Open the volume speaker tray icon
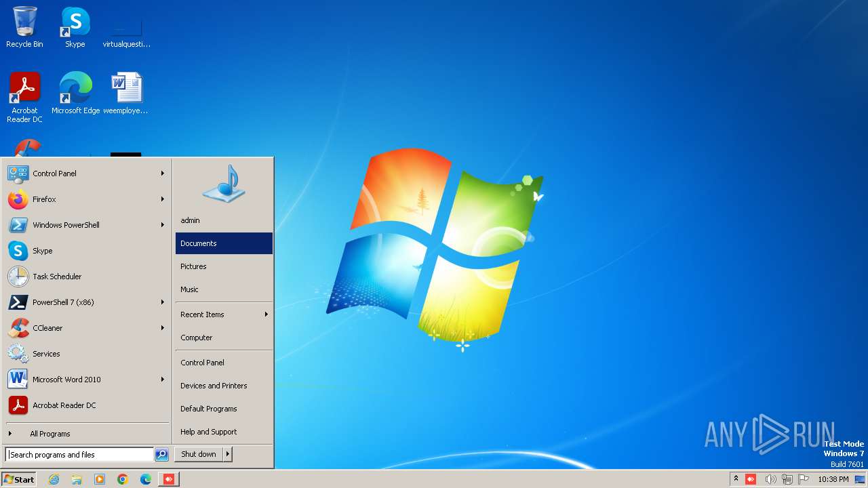Screen dimensions: 868x488 click(770, 479)
